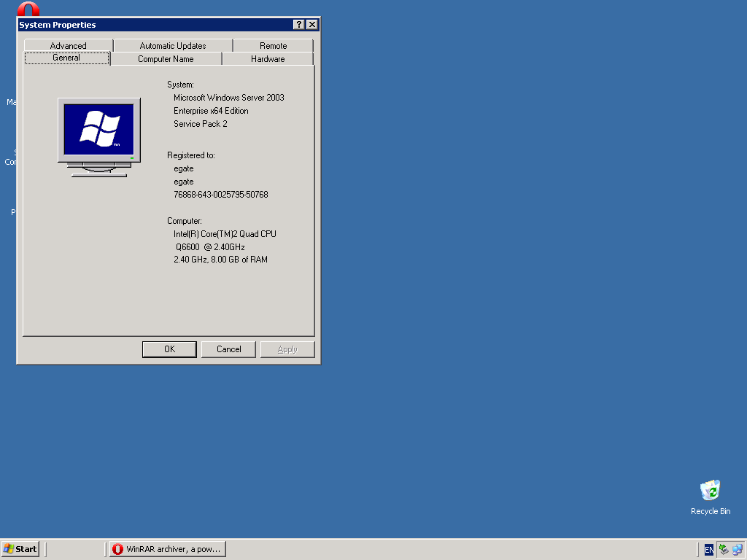Click the Registered to: label
Viewport: 747px width, 560px height.
pyautogui.click(x=191, y=155)
